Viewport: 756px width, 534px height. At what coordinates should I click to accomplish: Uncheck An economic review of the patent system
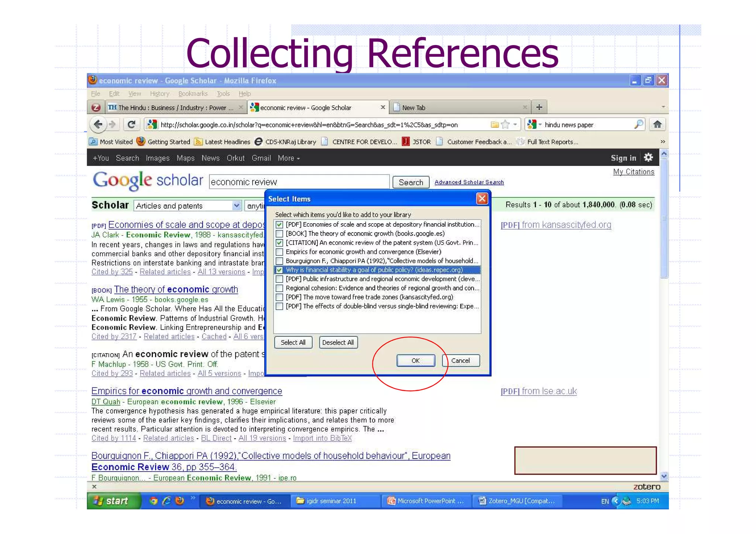pyautogui.click(x=279, y=243)
